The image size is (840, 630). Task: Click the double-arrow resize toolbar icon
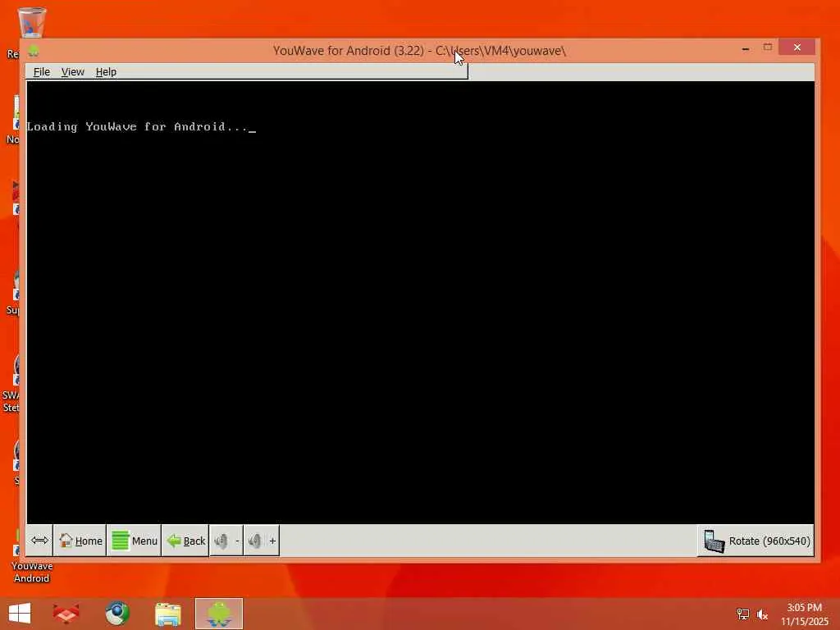(39, 541)
